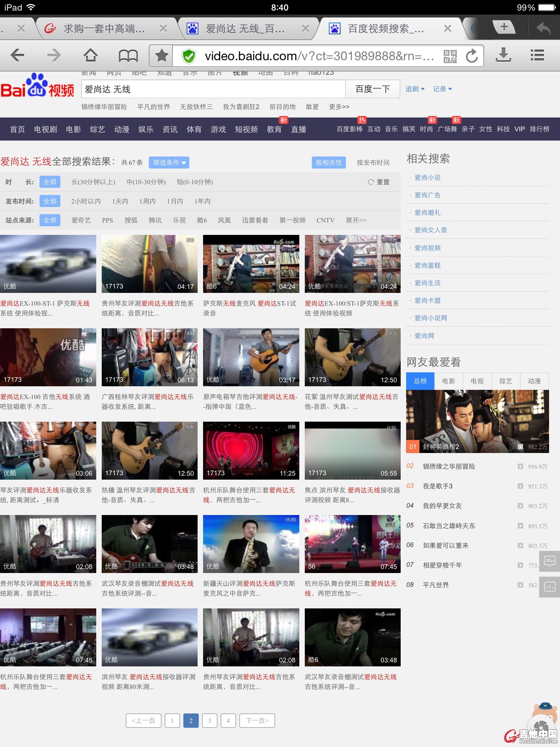Open the 筛选条件 dropdown
Image resolution: width=560 pixels, height=747 pixels.
pos(169,163)
